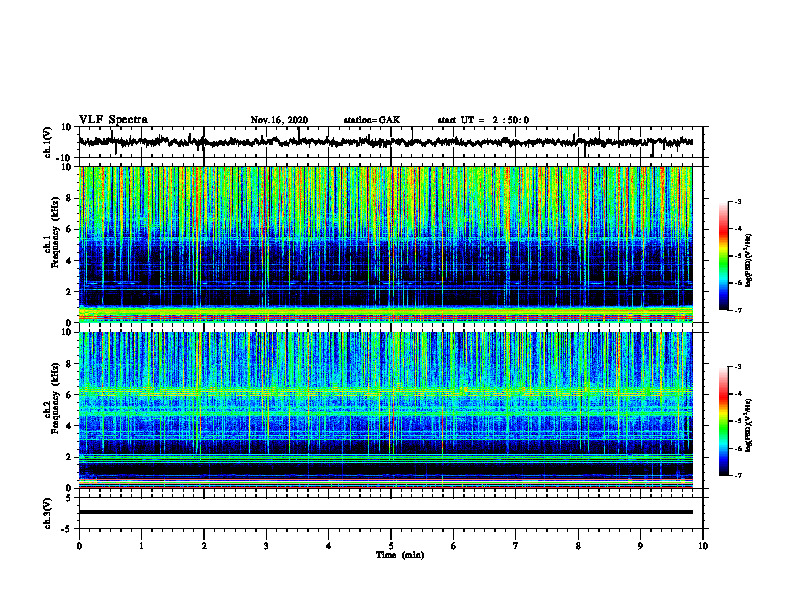The image size is (792, 612).
Task: Click the "5" tick label on time axis
Action: (x=391, y=546)
